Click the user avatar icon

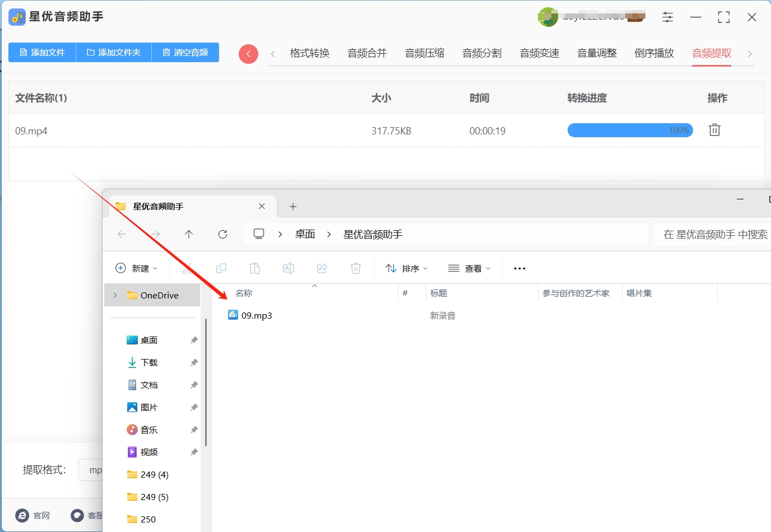[x=547, y=17]
